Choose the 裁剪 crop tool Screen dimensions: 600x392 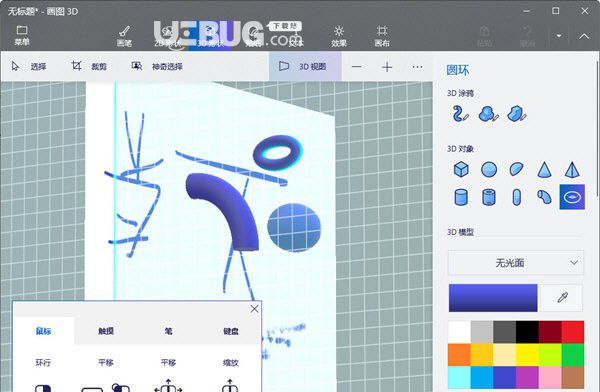[89, 66]
